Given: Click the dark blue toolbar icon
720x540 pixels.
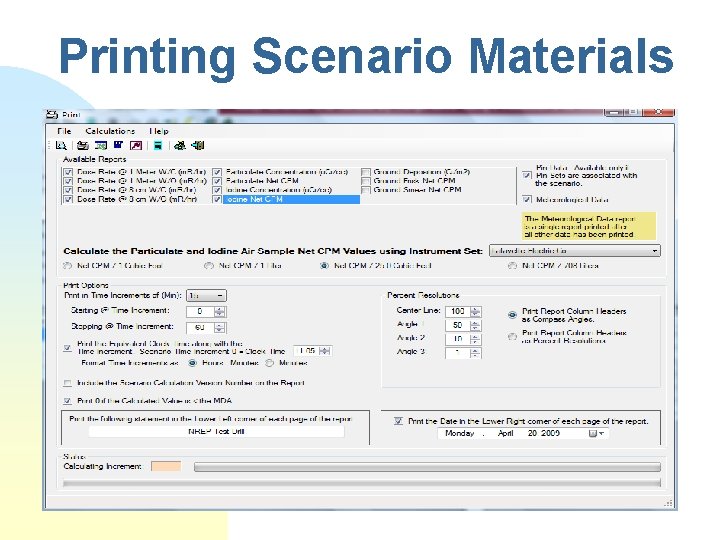Looking at the screenshot, I should (118, 145).
